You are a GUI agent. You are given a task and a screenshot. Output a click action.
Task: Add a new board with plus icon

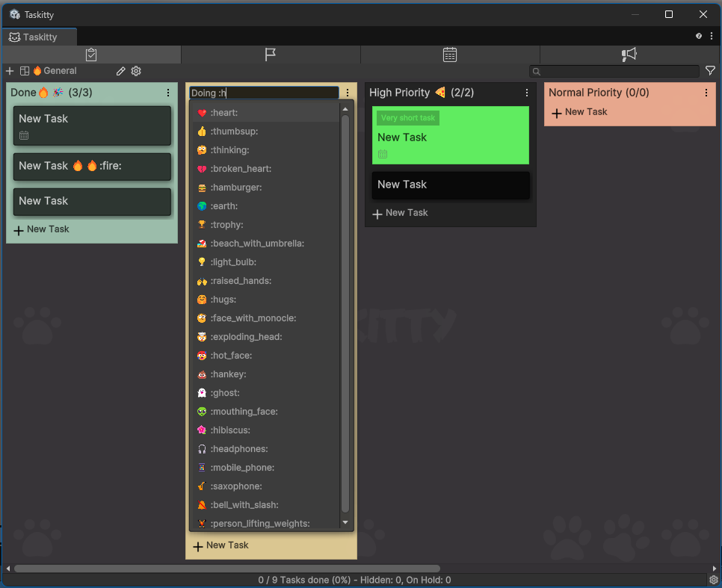tap(10, 71)
